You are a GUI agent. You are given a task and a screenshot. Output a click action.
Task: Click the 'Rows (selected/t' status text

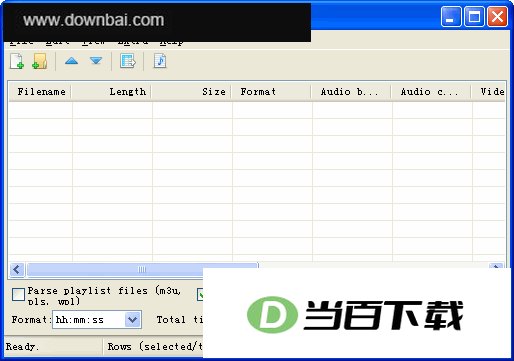click(155, 347)
